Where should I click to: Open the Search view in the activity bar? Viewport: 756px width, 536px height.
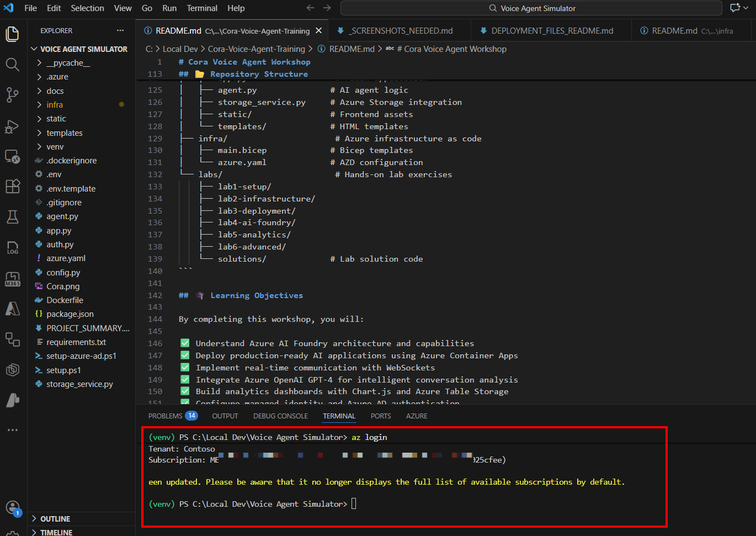click(12, 65)
